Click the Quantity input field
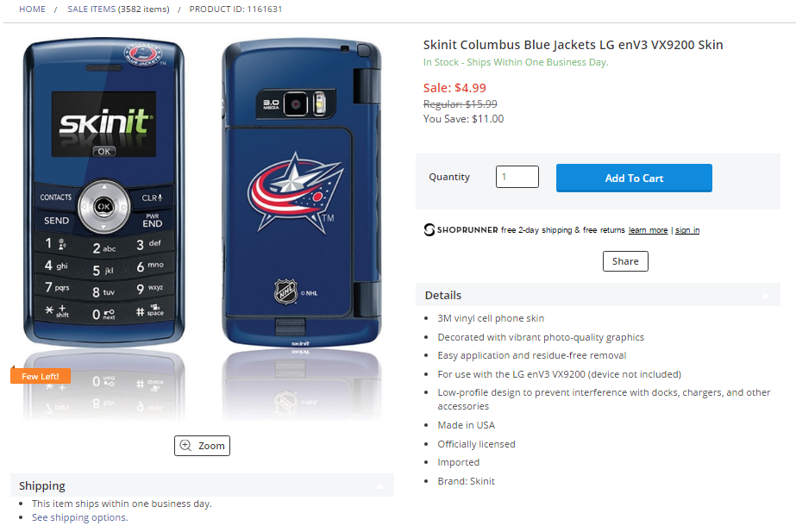Image resolution: width=796 pixels, height=532 pixels. [517, 177]
